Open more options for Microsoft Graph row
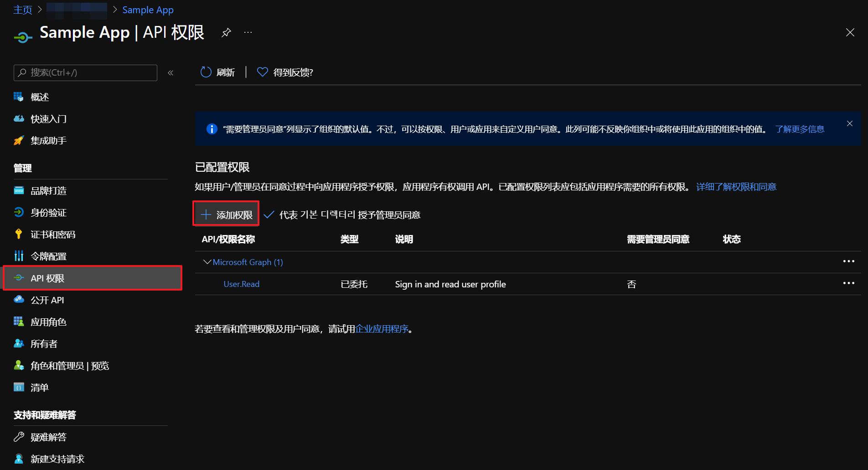Viewport: 868px width, 470px height. pos(848,261)
